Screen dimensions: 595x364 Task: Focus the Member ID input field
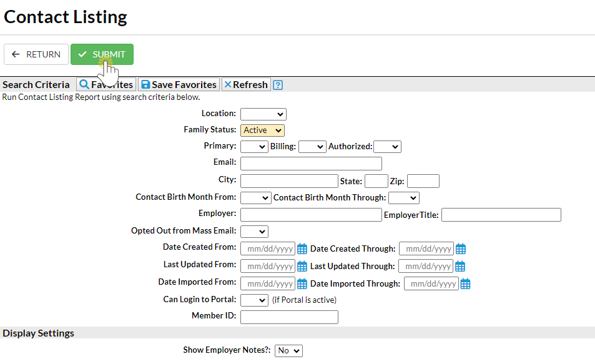point(289,317)
